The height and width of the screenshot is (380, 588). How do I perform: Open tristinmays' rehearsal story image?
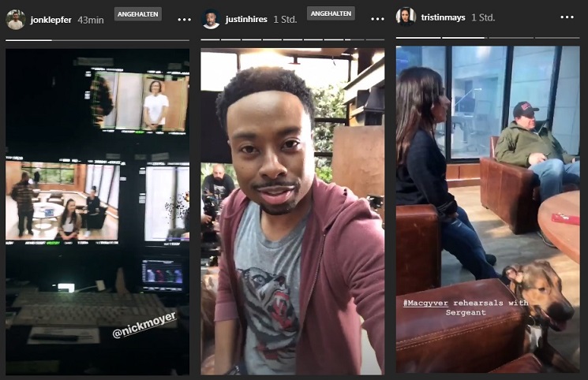pos(488,209)
